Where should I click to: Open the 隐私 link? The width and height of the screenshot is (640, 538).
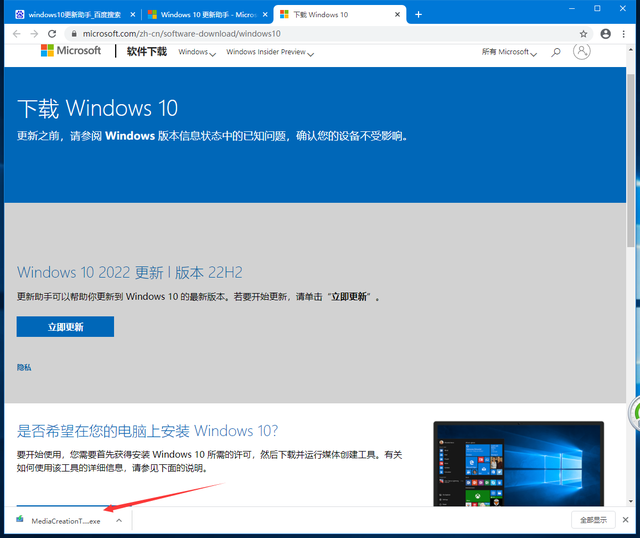pos(24,367)
